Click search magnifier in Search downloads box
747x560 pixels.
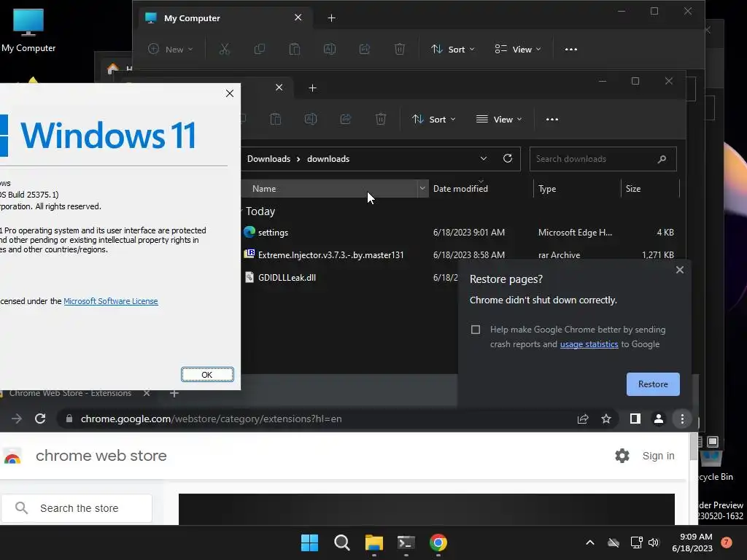[662, 159]
